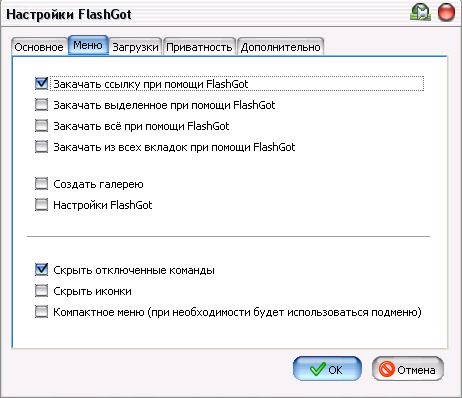Image resolution: width=462 pixels, height=398 pixels.
Task: Enable the Скрыть иконки checkbox
Action: (x=41, y=291)
